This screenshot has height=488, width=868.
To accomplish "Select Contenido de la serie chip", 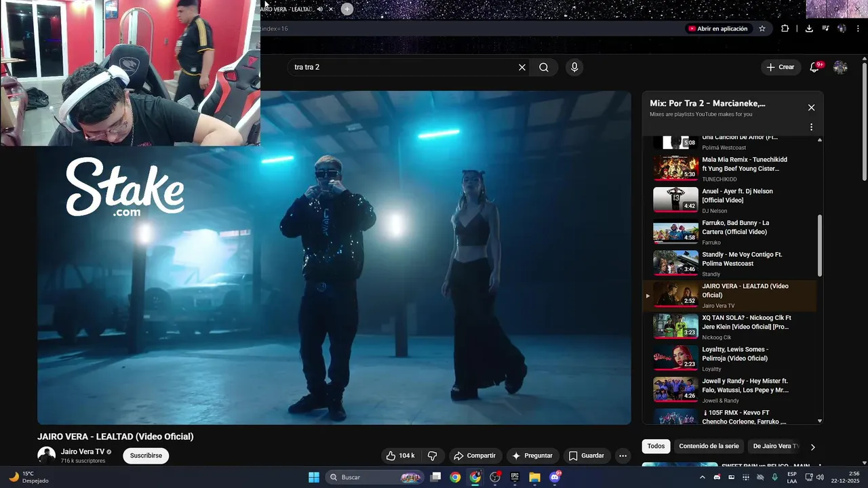I will pos(709,446).
